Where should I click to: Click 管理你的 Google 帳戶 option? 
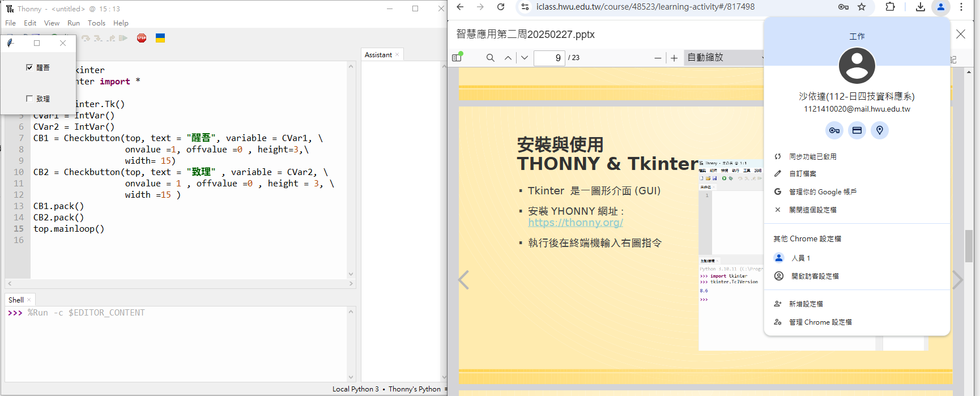(x=823, y=192)
